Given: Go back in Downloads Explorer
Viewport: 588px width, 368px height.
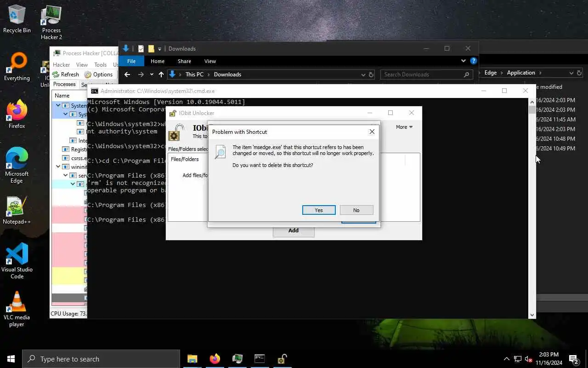Looking at the screenshot, I should (127, 75).
